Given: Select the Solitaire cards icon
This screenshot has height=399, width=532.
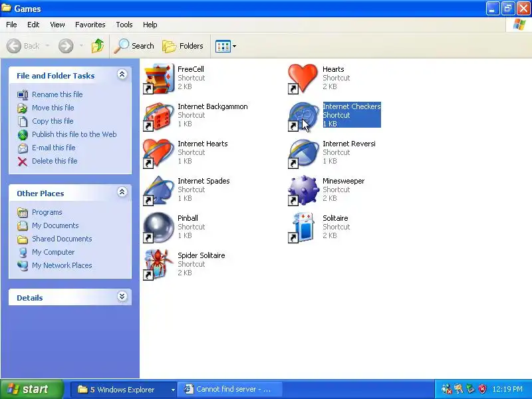Looking at the screenshot, I should tap(303, 227).
